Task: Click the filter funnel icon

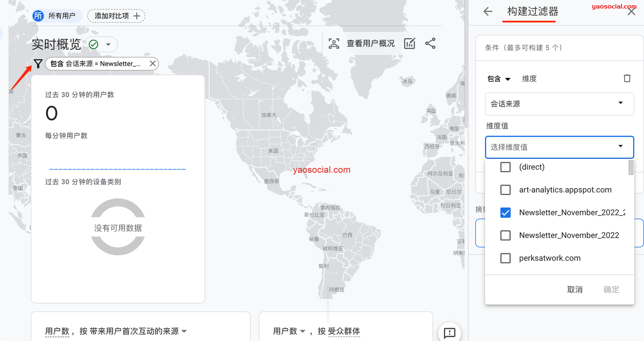Action: 38,64
